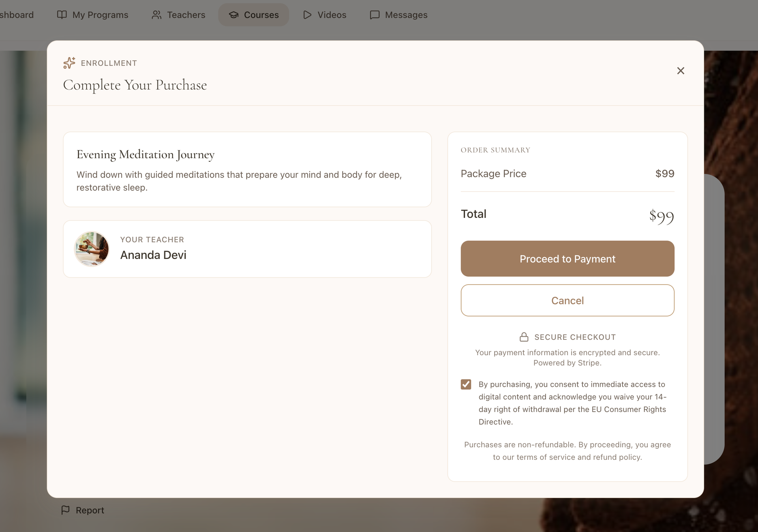Open the Courses tab
The height and width of the screenshot is (532, 758).
tap(261, 15)
